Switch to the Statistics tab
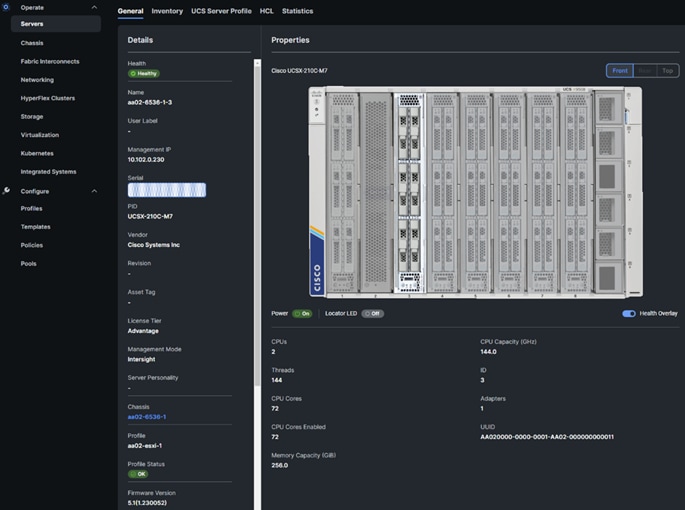685x510 pixels. [298, 11]
